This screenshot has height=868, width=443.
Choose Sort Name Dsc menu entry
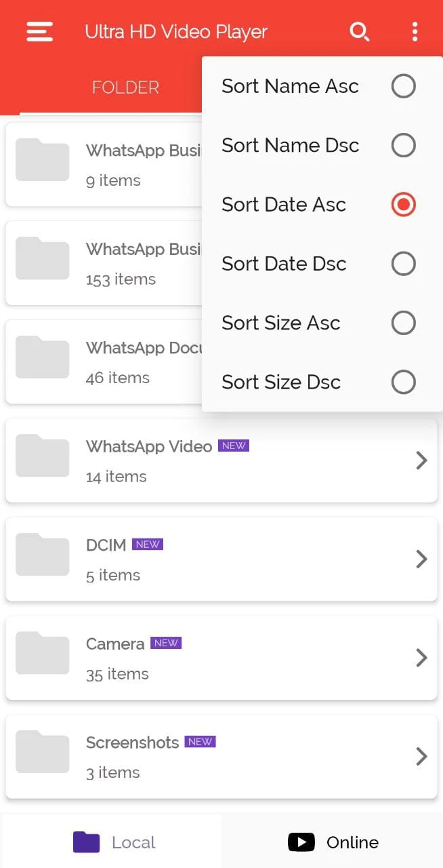click(290, 145)
